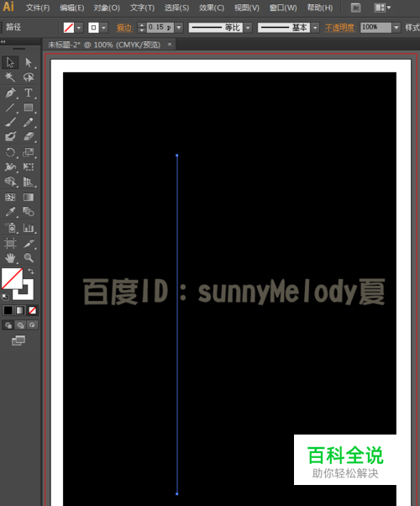Image resolution: width=420 pixels, height=506 pixels.
Task: Select the Paintbrush tool
Action: click(10, 123)
